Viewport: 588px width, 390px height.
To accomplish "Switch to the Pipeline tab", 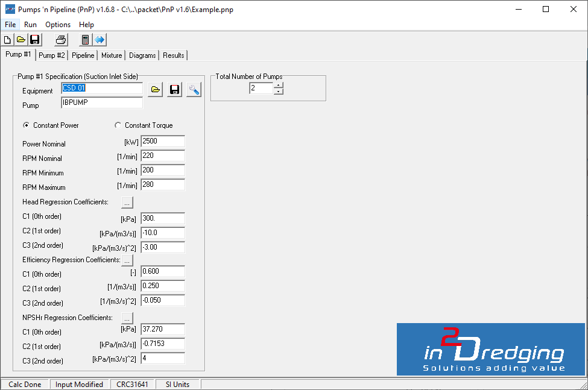I will click(x=83, y=55).
